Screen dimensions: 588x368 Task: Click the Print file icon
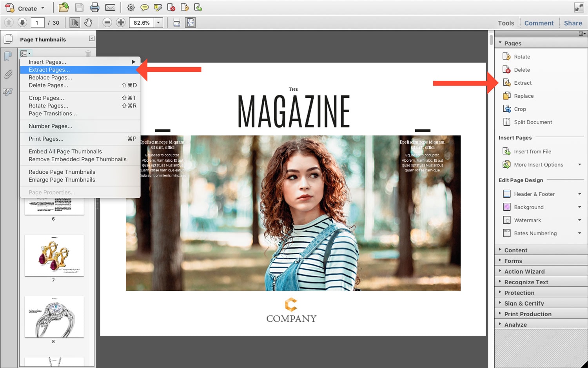point(94,7)
